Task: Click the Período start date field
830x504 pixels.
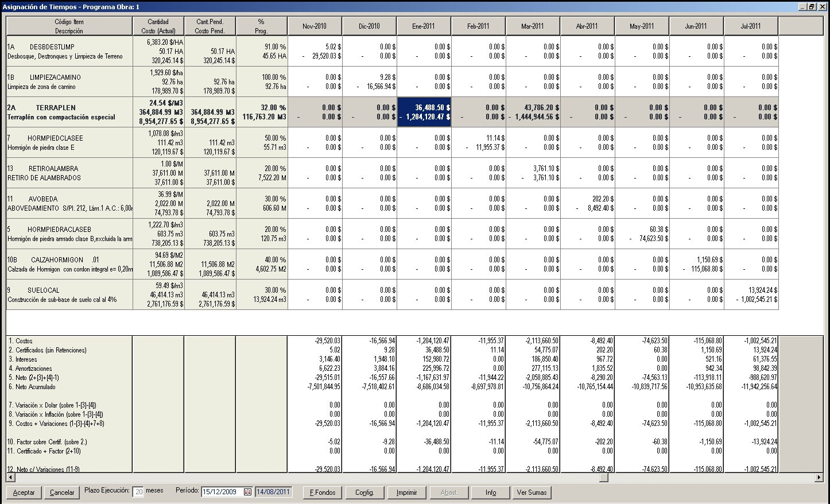Action: tap(223, 492)
